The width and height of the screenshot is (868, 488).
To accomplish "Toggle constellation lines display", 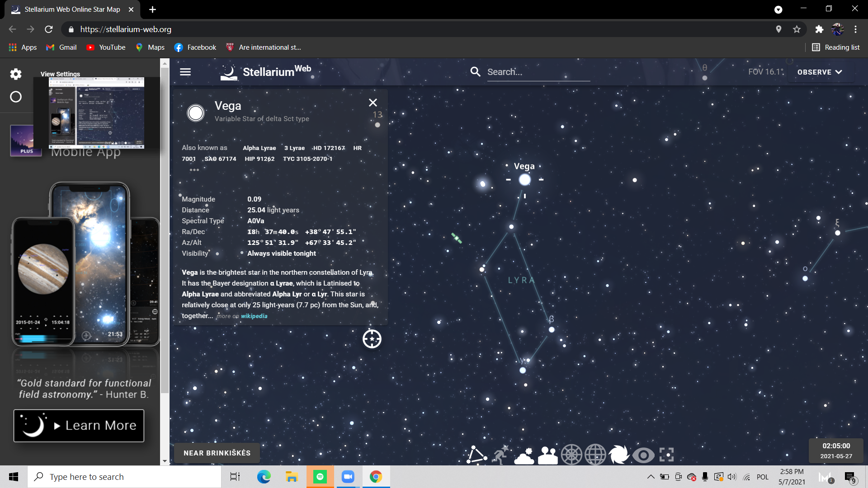I will [476, 455].
